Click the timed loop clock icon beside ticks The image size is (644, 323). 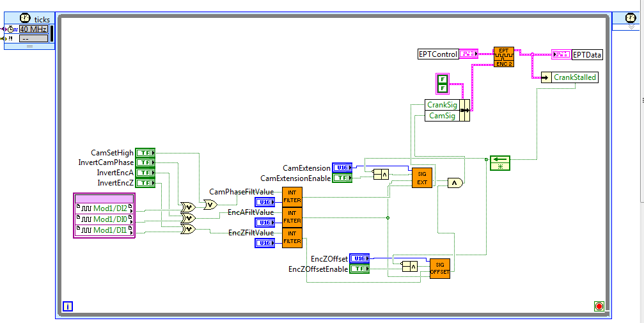point(25,18)
